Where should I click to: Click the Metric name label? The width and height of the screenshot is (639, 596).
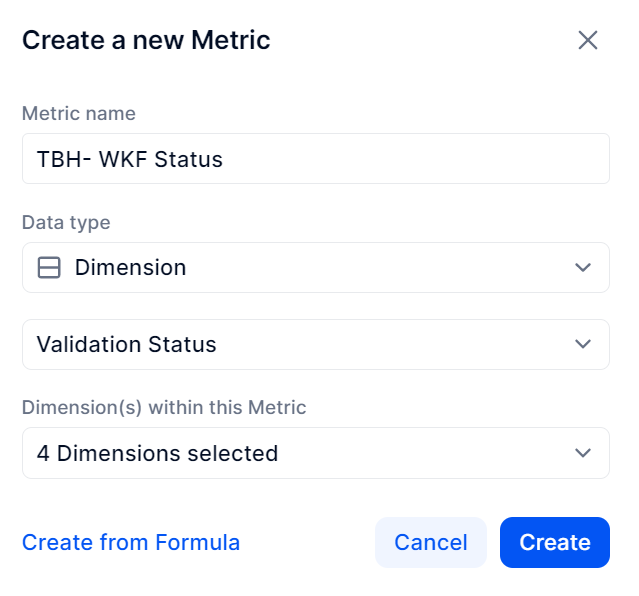coord(79,113)
